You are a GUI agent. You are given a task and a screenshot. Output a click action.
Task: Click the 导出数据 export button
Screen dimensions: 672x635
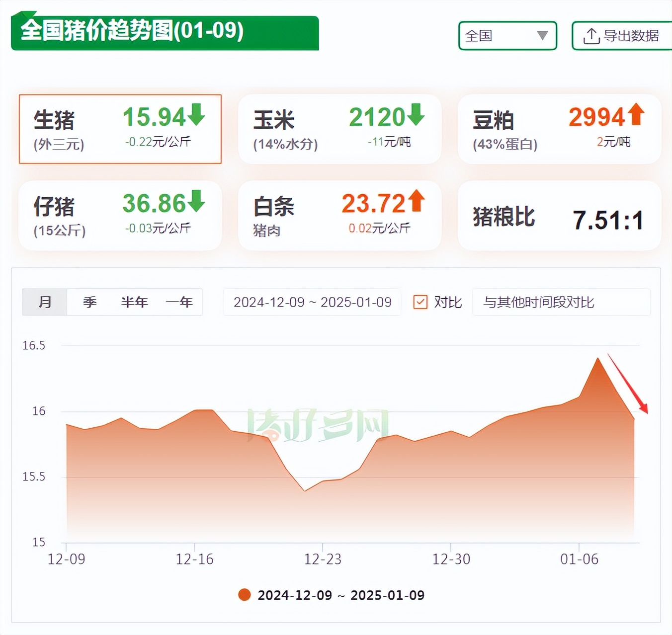point(622,35)
